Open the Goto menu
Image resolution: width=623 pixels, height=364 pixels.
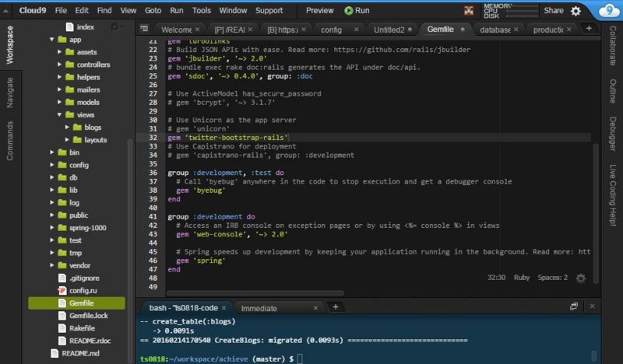[x=153, y=11]
